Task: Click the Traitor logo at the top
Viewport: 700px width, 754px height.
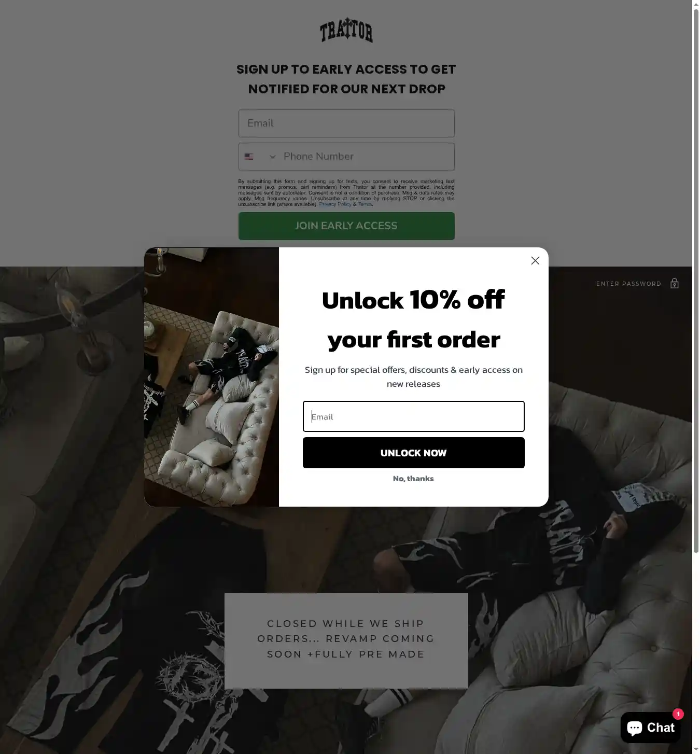Action: (346, 30)
